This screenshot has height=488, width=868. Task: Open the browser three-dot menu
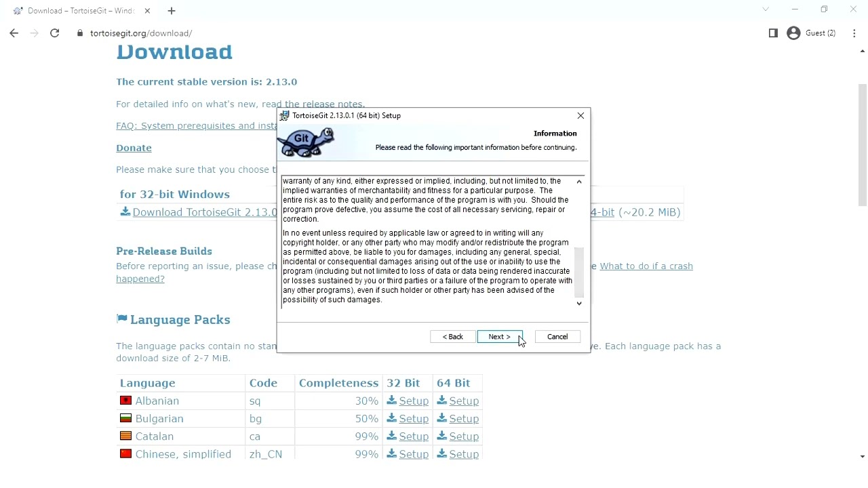pyautogui.click(x=854, y=33)
